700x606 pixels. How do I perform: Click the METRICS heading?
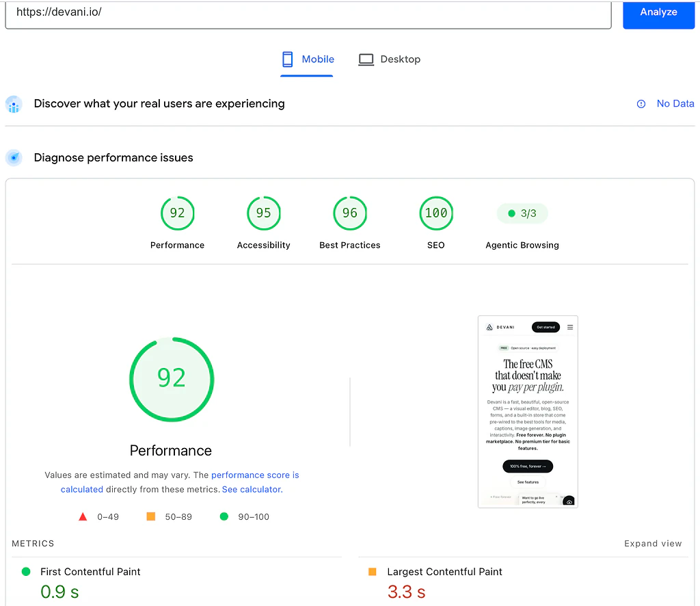coord(33,544)
